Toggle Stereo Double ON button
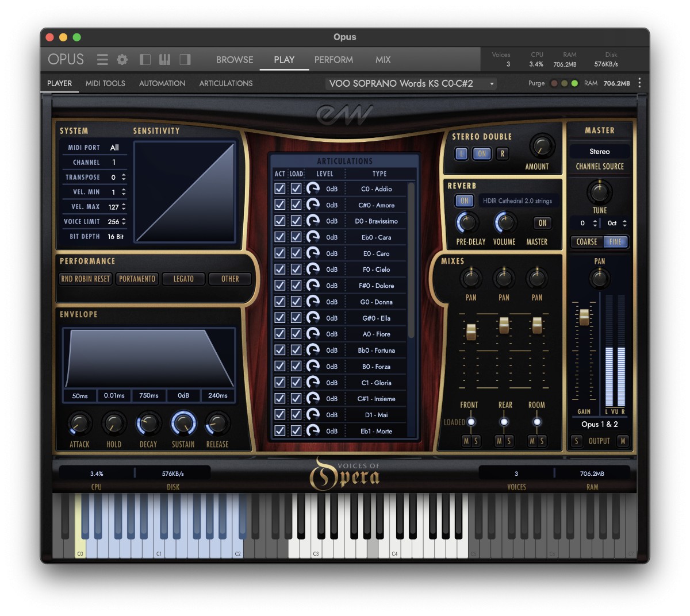This screenshot has width=690, height=616. pos(482,153)
